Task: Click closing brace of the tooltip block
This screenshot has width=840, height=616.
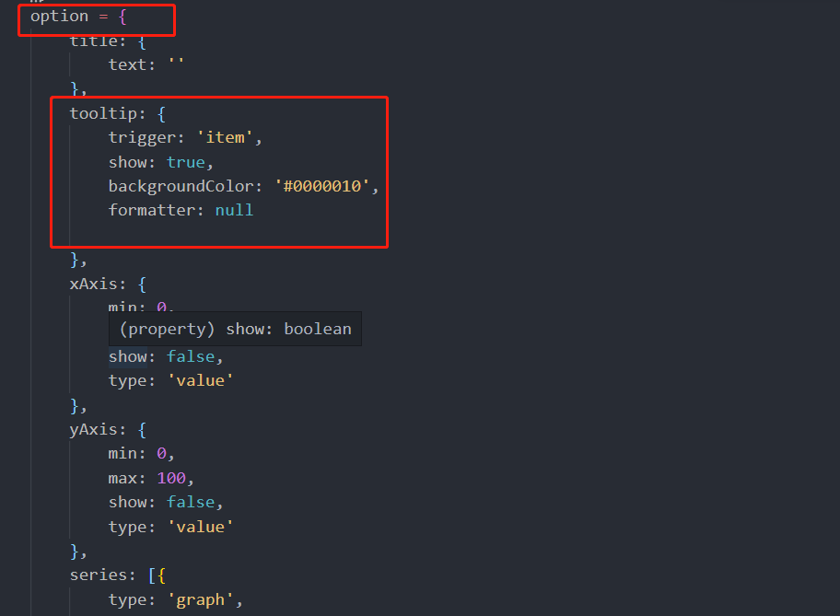Action: [75, 260]
